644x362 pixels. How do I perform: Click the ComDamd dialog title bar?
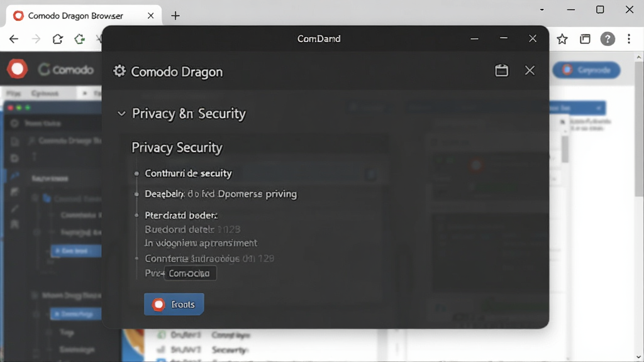(x=319, y=38)
